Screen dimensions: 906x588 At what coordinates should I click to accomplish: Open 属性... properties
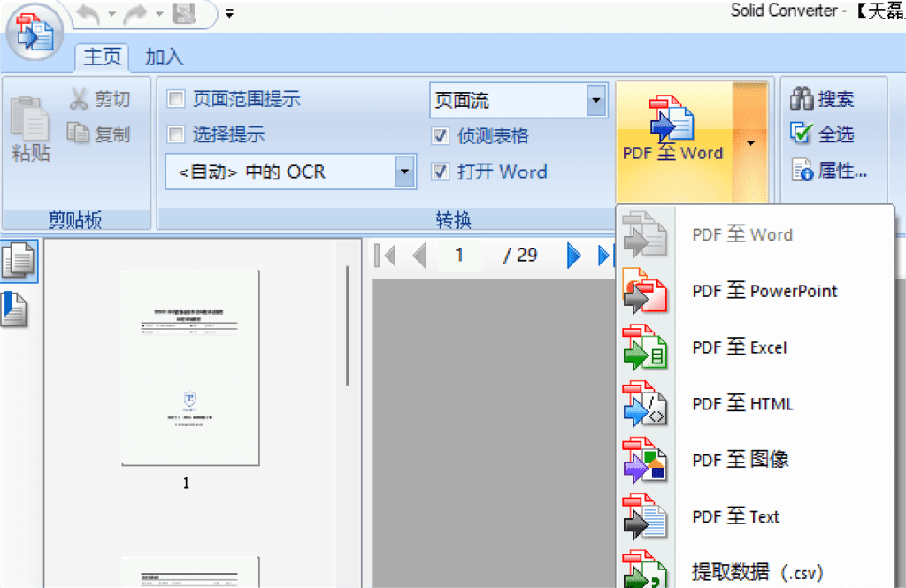point(829,171)
